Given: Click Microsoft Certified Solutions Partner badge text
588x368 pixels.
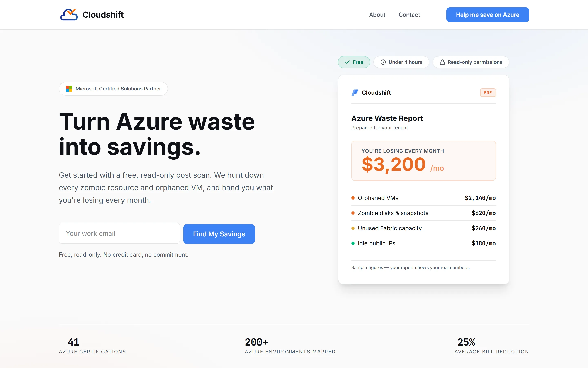Looking at the screenshot, I should coord(118,89).
